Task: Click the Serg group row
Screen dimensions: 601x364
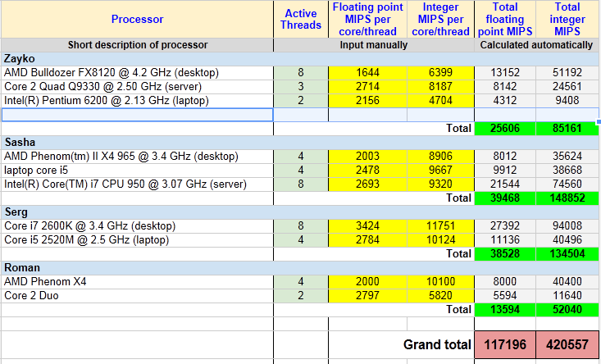Action: coord(300,212)
